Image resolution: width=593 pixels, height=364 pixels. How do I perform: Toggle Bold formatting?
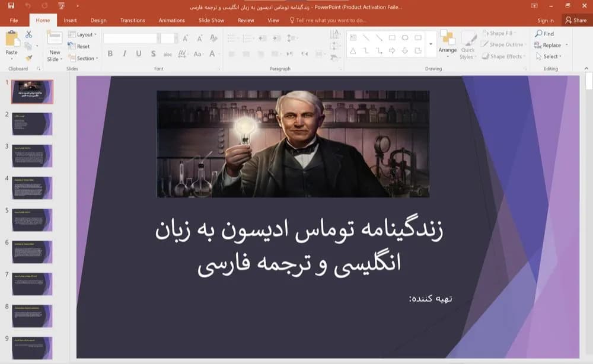pos(110,54)
